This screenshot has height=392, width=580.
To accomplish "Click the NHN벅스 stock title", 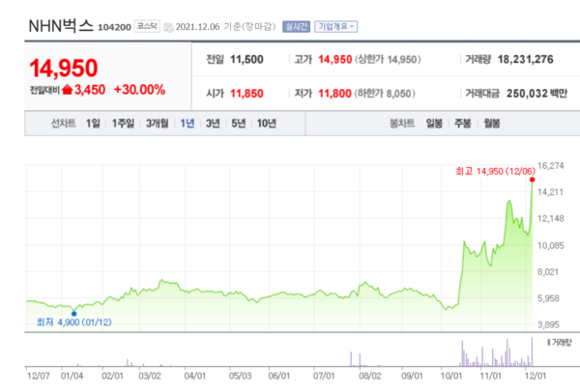I will 61,26.
